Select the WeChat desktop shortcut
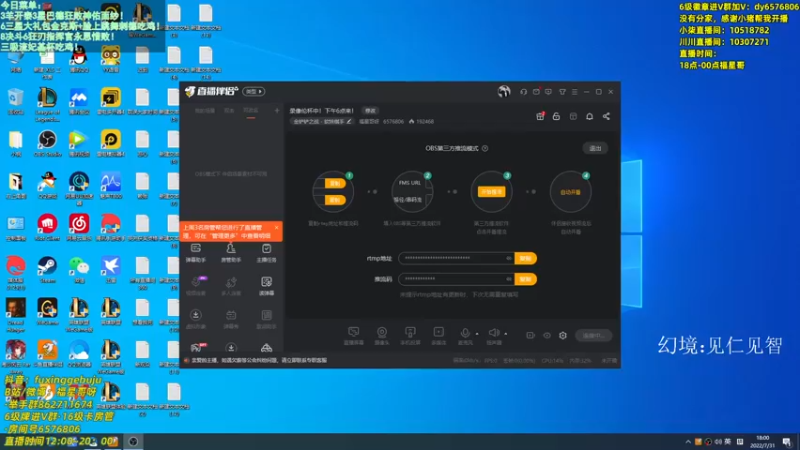Screen dimensions: 800x450 click(x=79, y=270)
